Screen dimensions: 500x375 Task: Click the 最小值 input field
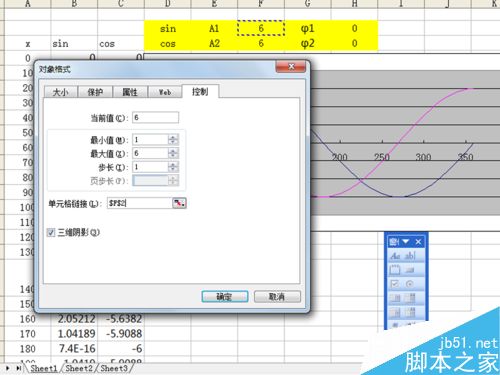150,140
